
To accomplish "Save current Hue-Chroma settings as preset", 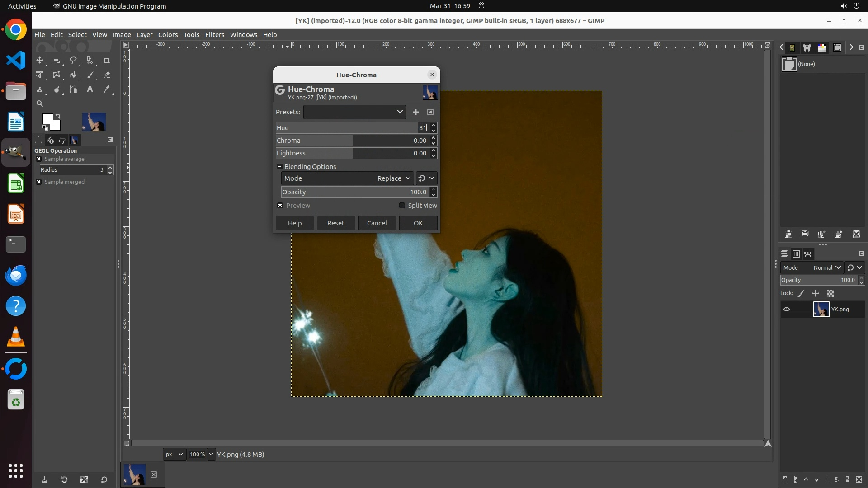I will click(416, 112).
